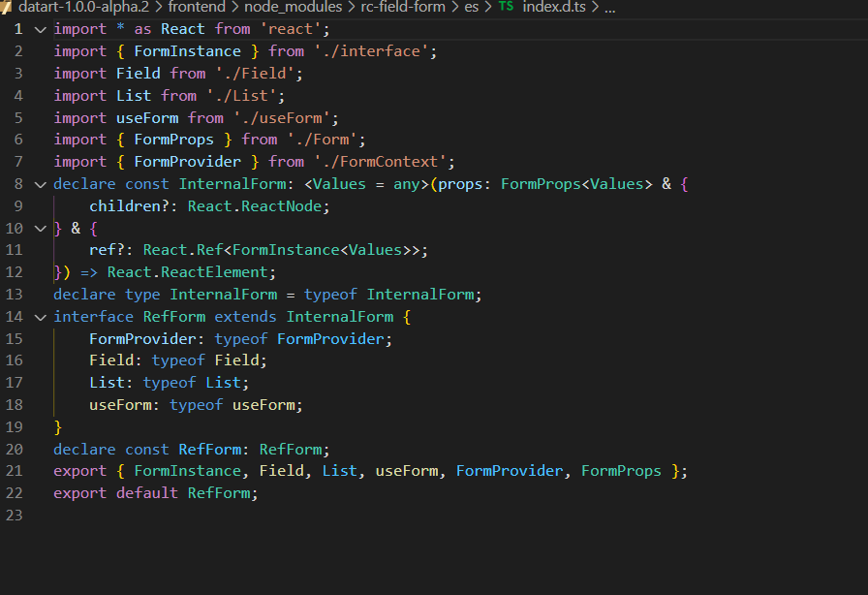868x595 pixels.
Task: Collapse the InternalForm declaration on line 8
Action: click(x=39, y=183)
